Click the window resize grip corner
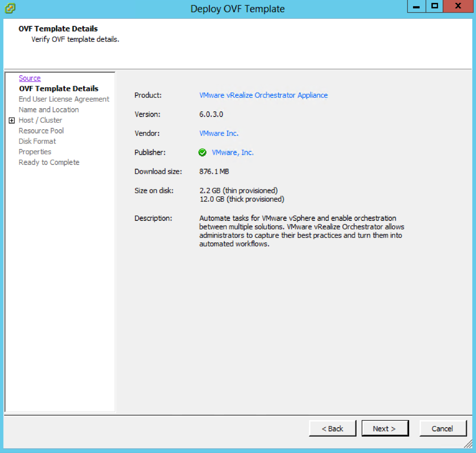This screenshot has height=453, width=476. [468, 444]
